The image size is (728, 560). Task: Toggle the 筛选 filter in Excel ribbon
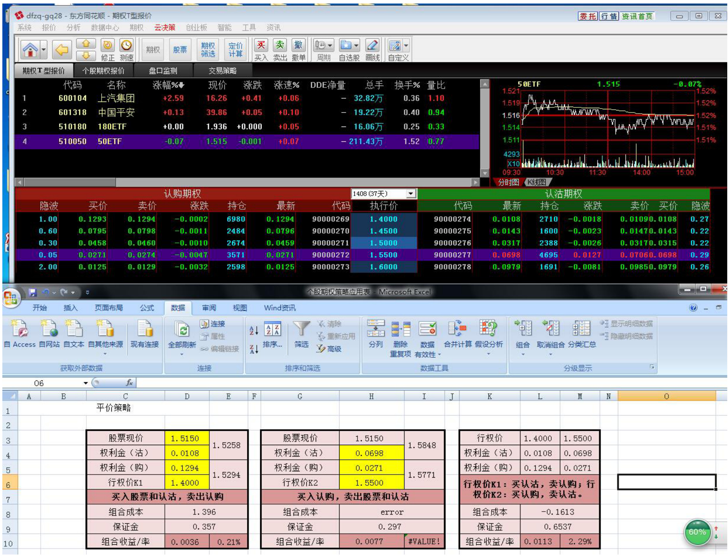pyautogui.click(x=301, y=331)
